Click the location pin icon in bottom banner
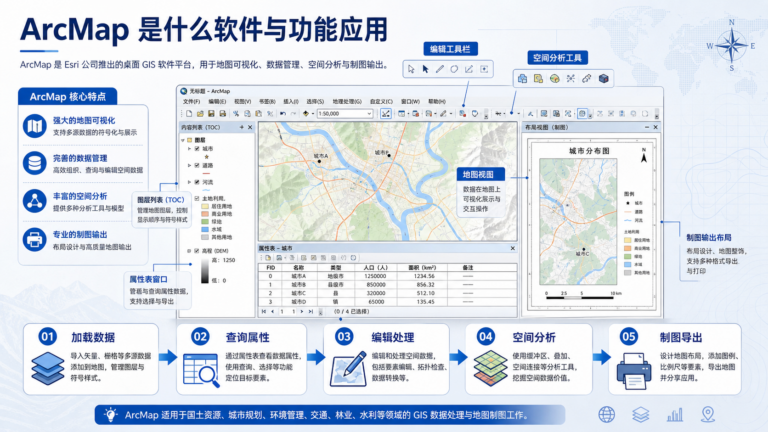768x432 pixels. [x=708, y=415]
